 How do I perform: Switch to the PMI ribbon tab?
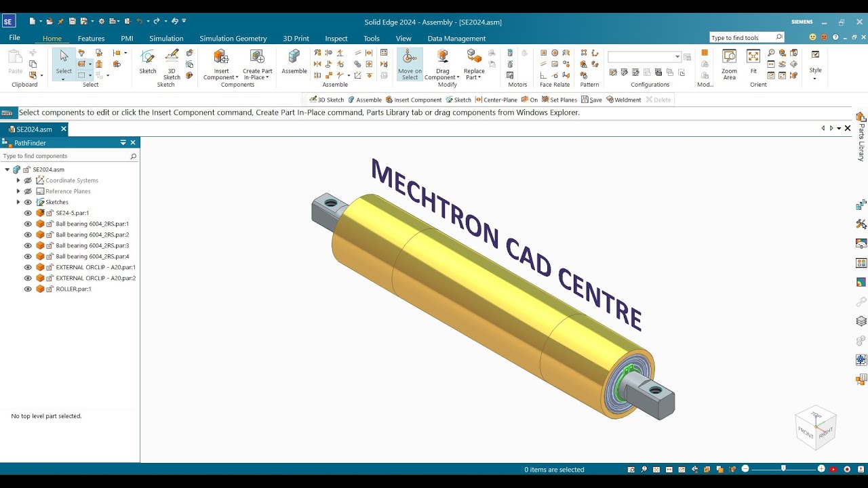click(127, 39)
